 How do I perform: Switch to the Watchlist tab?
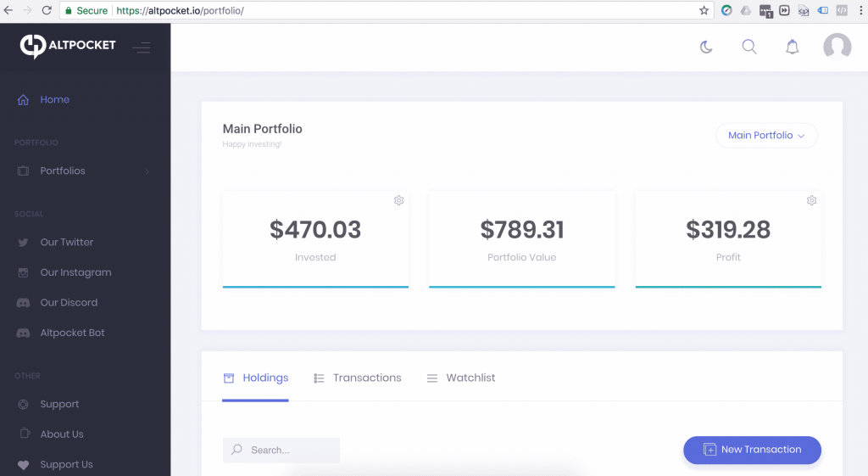coord(460,378)
